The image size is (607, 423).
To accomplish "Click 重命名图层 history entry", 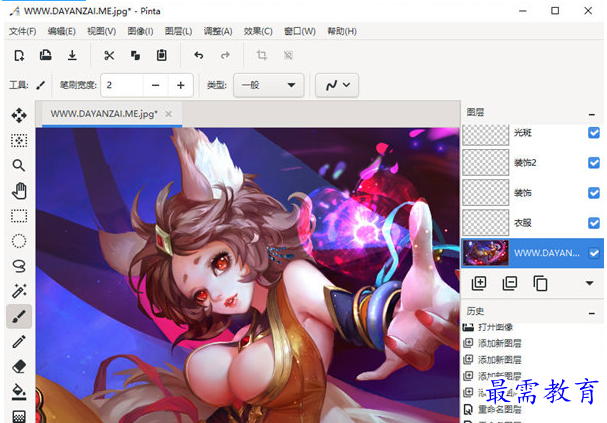I will pos(492,409).
